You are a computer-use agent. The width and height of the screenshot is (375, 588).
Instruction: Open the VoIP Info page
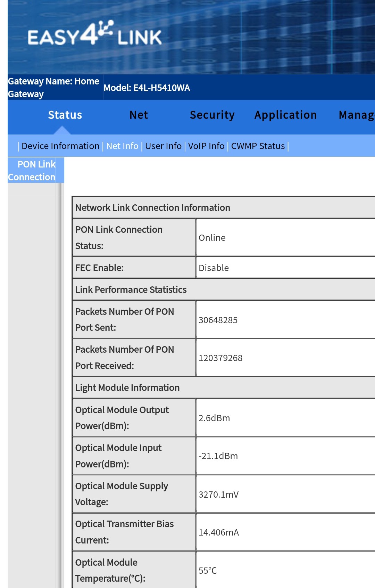[206, 146]
